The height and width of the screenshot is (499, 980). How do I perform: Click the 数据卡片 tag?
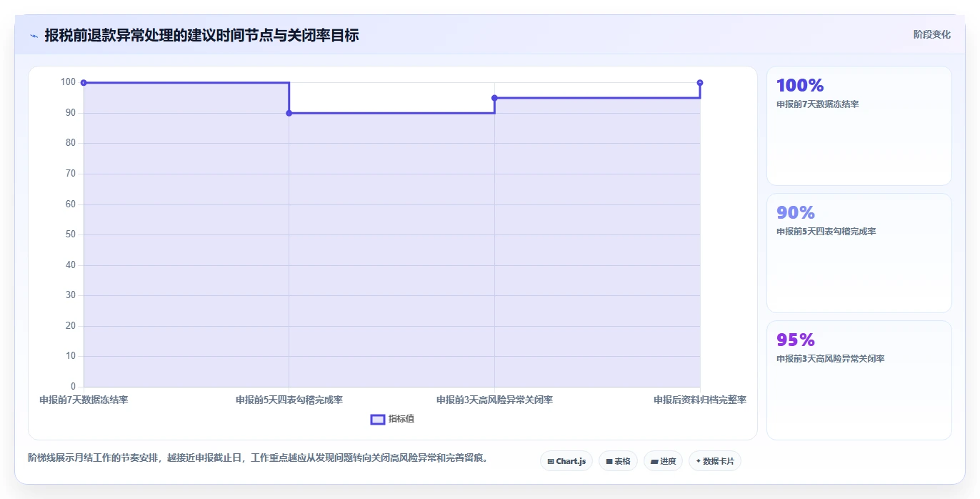[x=715, y=461]
